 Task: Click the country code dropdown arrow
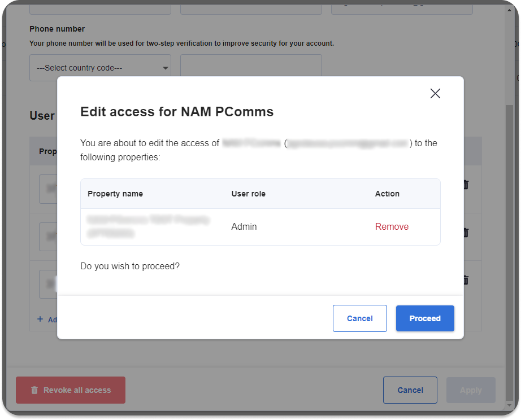click(166, 68)
